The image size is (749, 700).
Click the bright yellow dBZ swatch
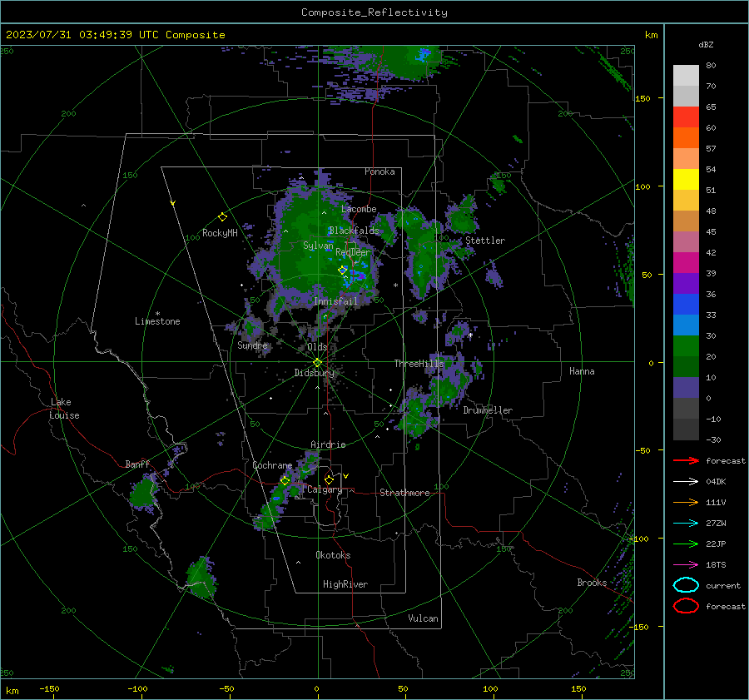[x=686, y=179]
